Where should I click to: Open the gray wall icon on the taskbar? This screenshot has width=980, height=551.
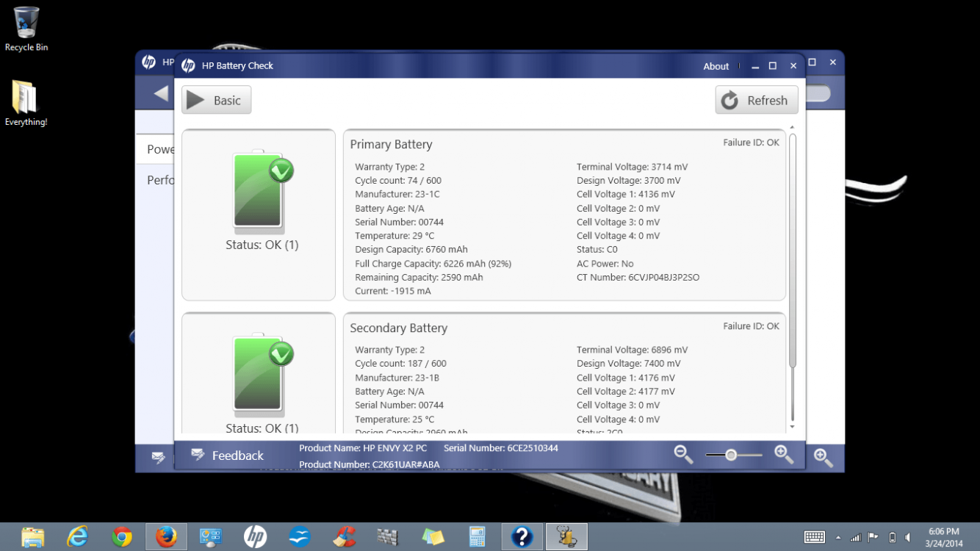(388, 537)
